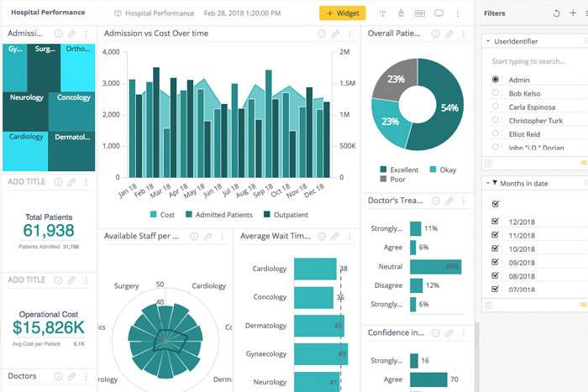Open the text widget tool icon
Screen dimensions: 588x392
[x=382, y=13]
